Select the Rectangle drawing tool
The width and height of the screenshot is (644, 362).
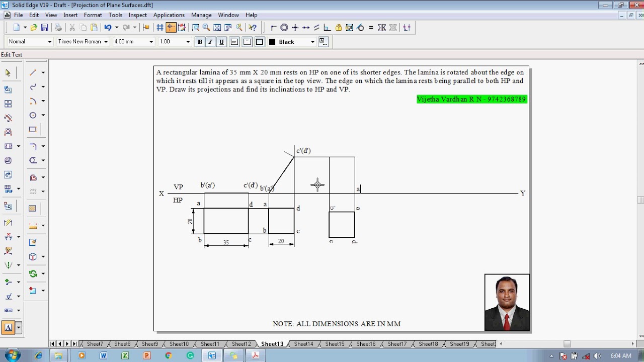33,129
